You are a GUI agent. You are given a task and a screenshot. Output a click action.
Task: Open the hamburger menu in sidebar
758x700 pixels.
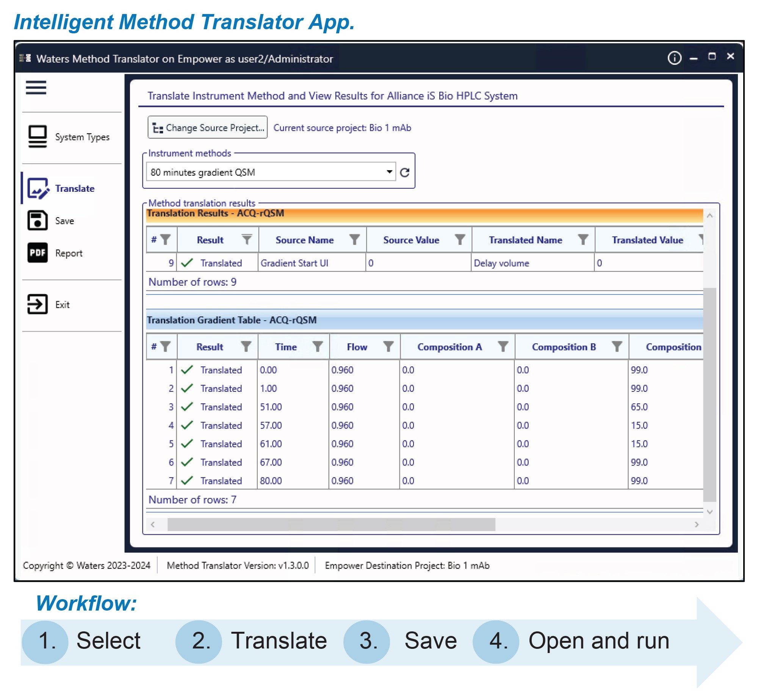(x=36, y=88)
